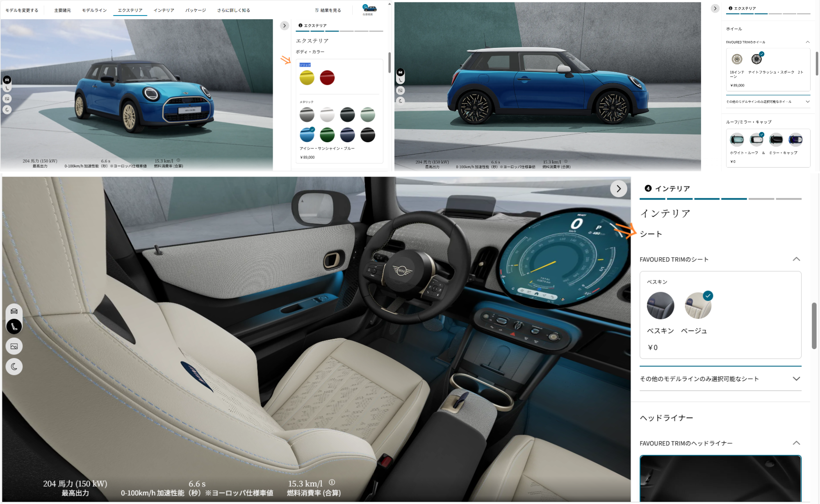Image resolution: width=820 pixels, height=504 pixels.
Task: Click in-stock car search icon
Action: 369,9
